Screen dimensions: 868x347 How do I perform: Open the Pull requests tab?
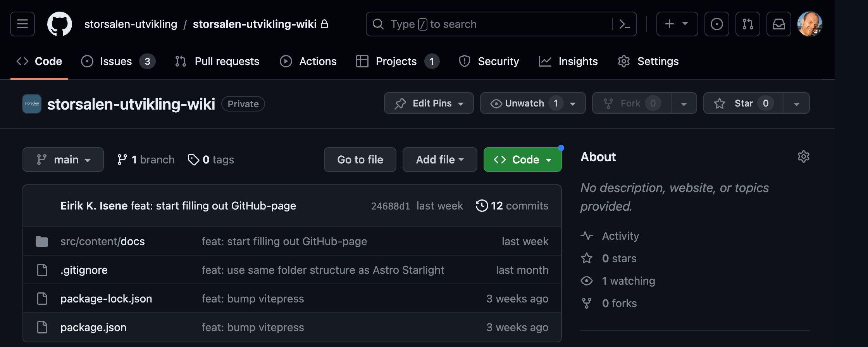pyautogui.click(x=217, y=61)
